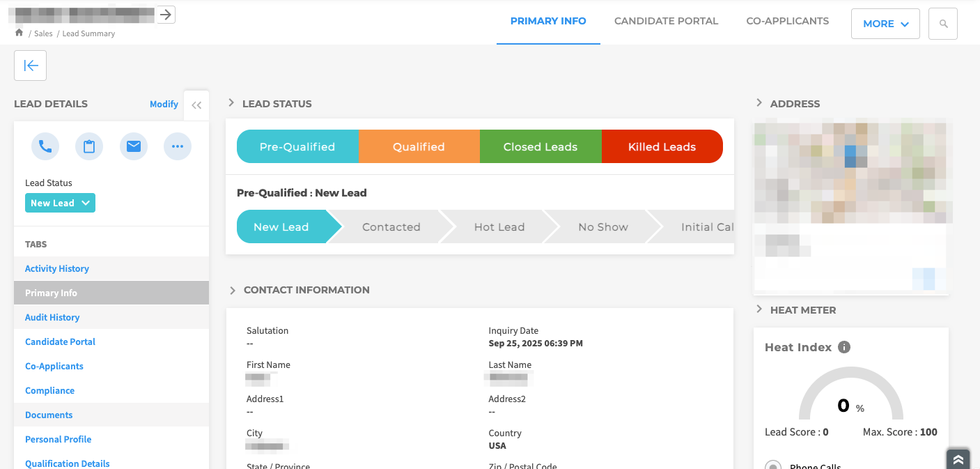
Task: Collapse the Contact Information section
Action: [233, 290]
